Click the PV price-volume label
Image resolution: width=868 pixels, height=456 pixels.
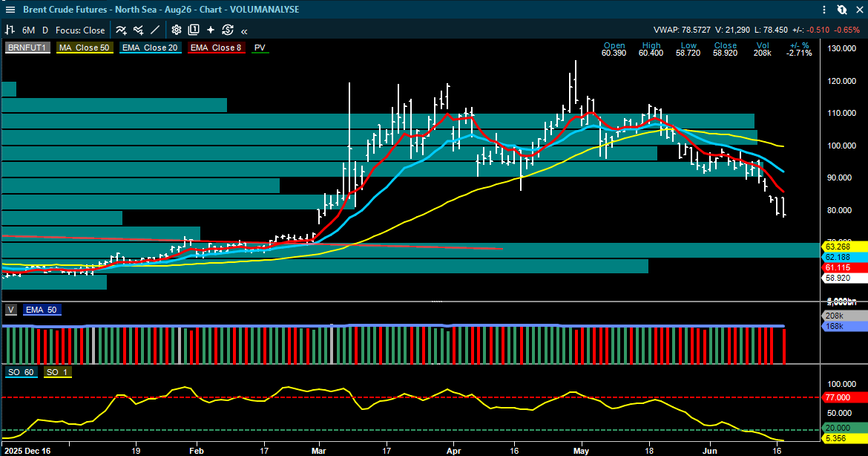click(260, 48)
